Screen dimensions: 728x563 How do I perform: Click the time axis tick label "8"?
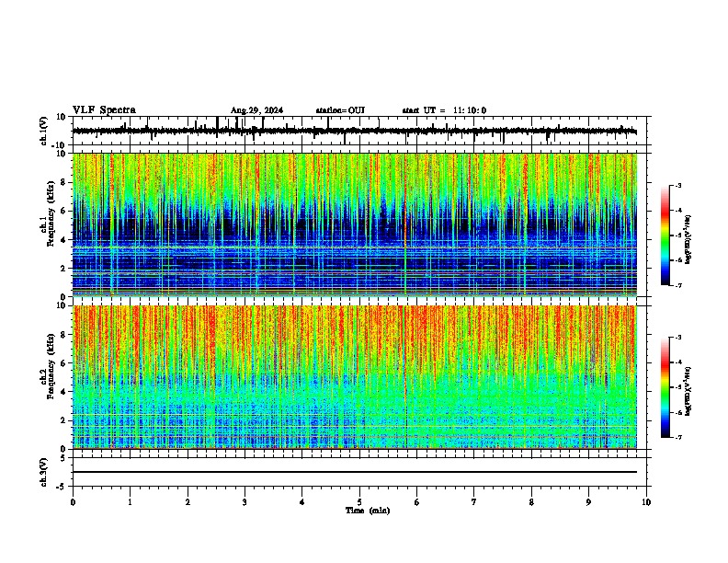point(531,502)
